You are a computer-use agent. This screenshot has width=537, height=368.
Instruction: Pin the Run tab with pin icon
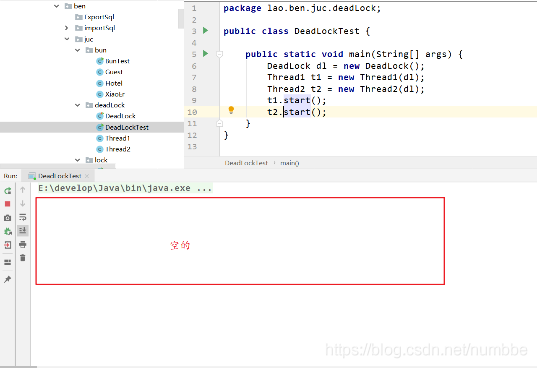point(7,279)
